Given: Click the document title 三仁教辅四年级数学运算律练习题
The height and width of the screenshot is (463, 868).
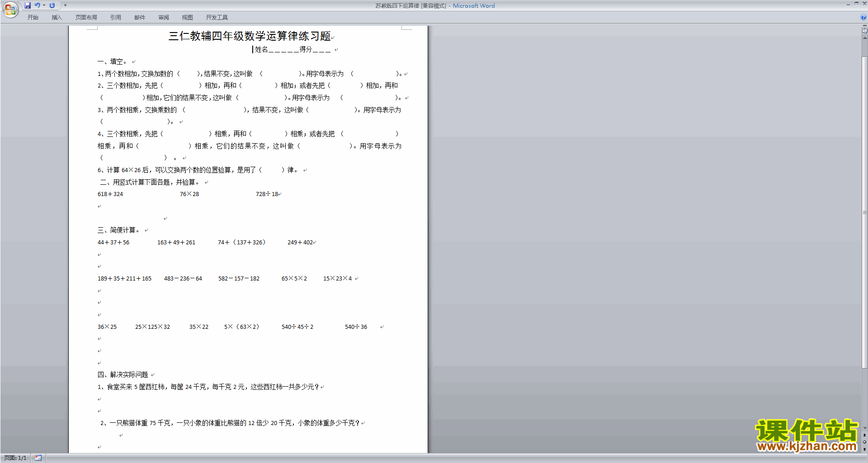Looking at the screenshot, I should 250,36.
